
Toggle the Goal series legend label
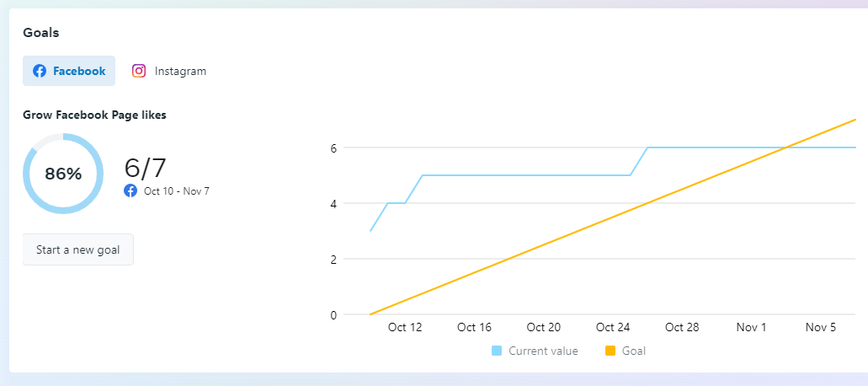click(x=633, y=351)
